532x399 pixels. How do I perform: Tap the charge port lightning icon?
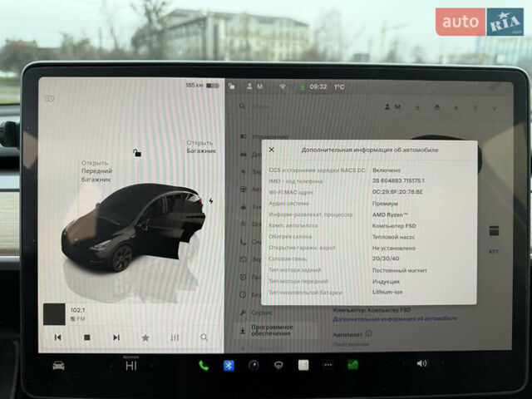[x=211, y=200]
